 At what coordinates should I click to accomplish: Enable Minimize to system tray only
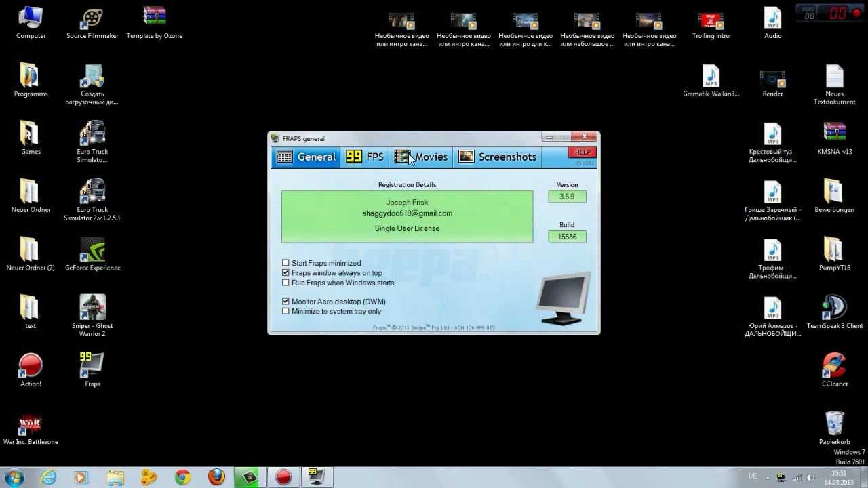point(285,311)
